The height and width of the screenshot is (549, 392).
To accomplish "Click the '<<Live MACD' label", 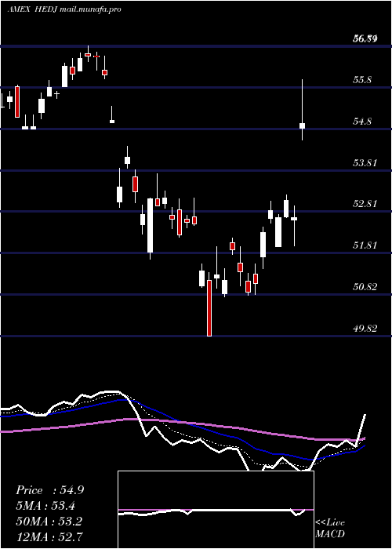I will (330, 528).
